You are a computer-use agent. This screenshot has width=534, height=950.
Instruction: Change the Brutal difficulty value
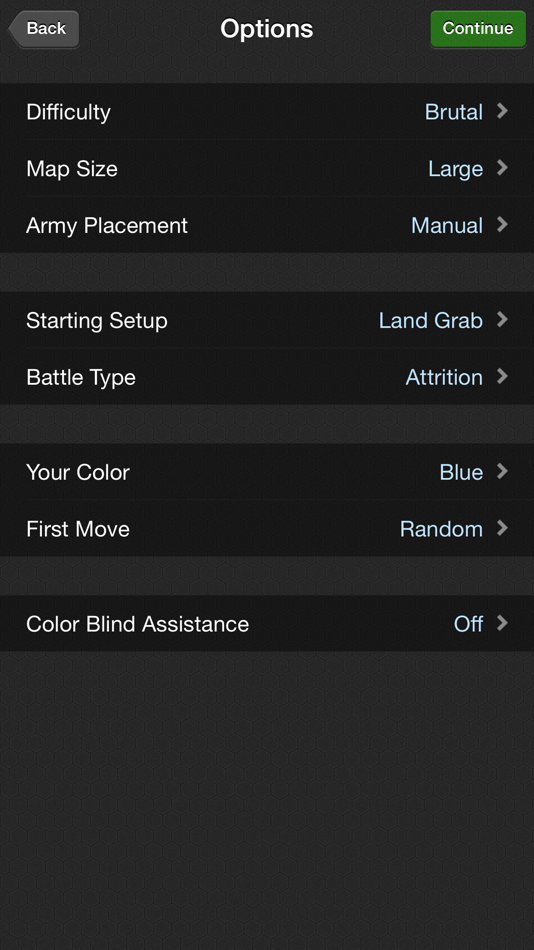(x=454, y=111)
